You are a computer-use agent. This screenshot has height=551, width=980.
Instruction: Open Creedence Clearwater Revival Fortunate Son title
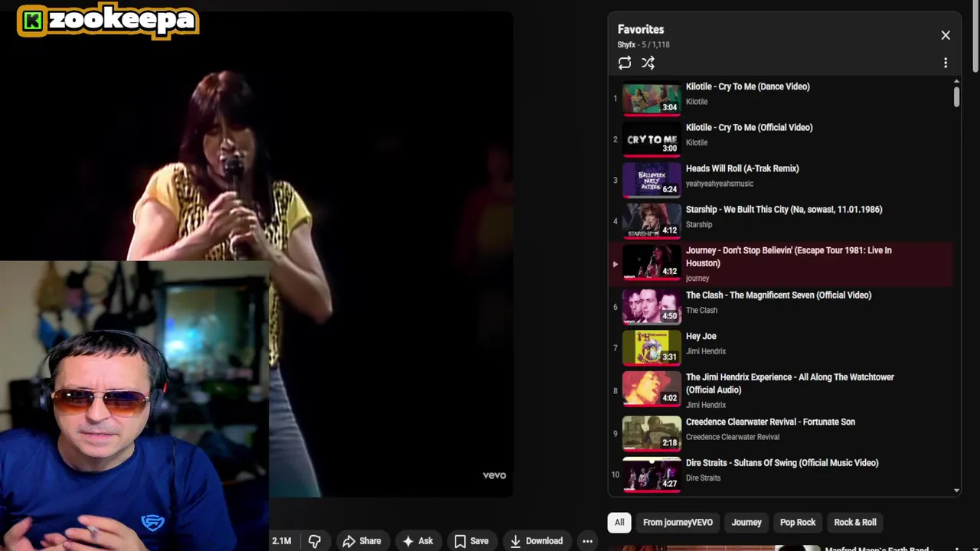770,422
